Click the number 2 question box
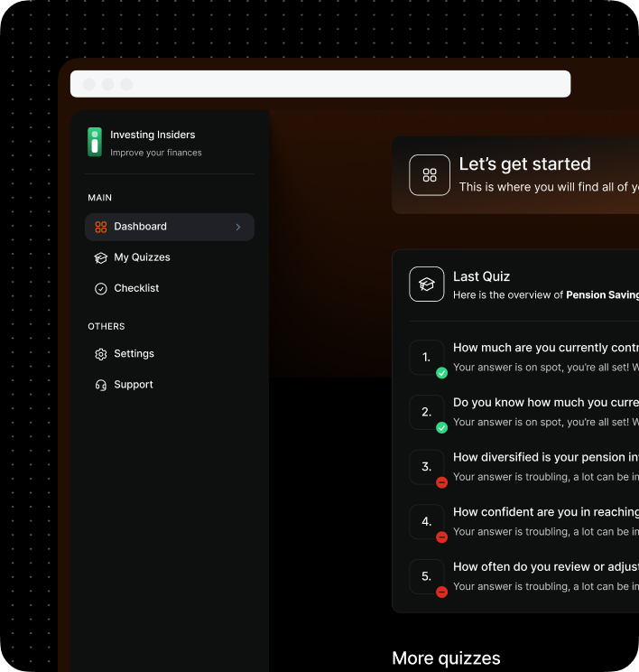Viewport: 639px width, 672px height. pyautogui.click(x=427, y=412)
